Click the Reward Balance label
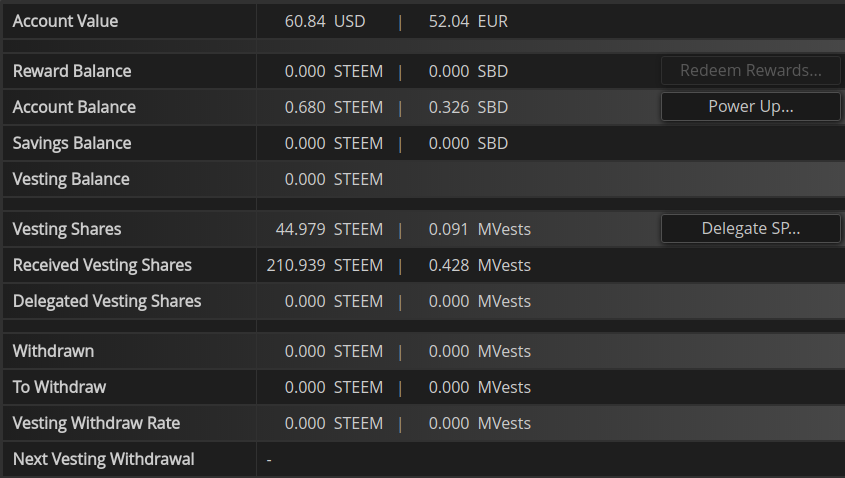Screen dimensions: 845x478 tap(72, 71)
